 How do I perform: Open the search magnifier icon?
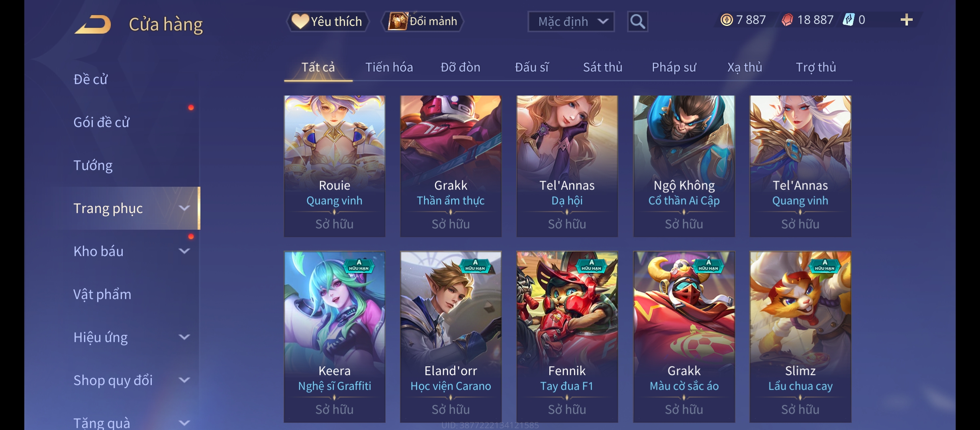pyautogui.click(x=637, y=21)
